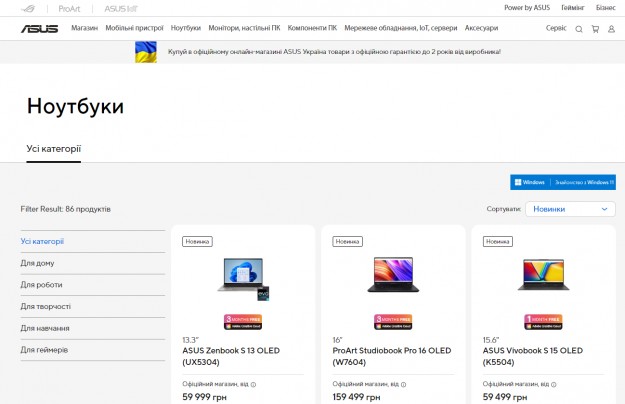Open the Сервіс header link
This screenshot has height=404, width=625.
coord(555,28)
